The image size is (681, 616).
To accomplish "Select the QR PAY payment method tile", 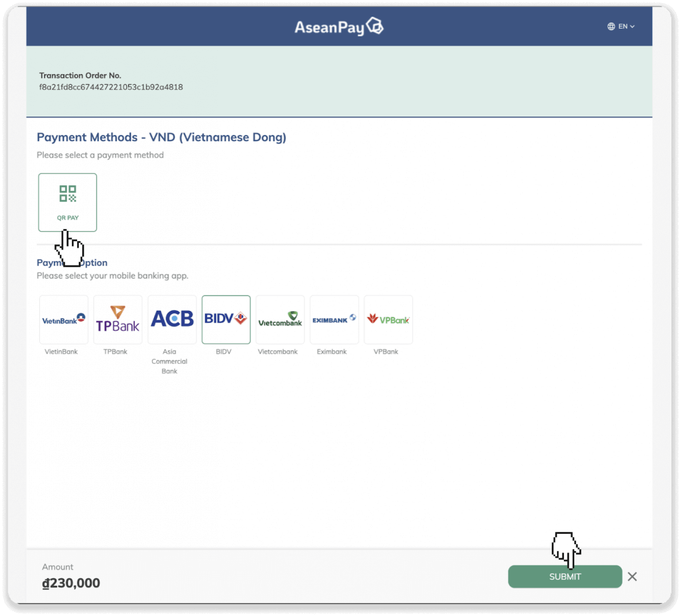I will 67,202.
